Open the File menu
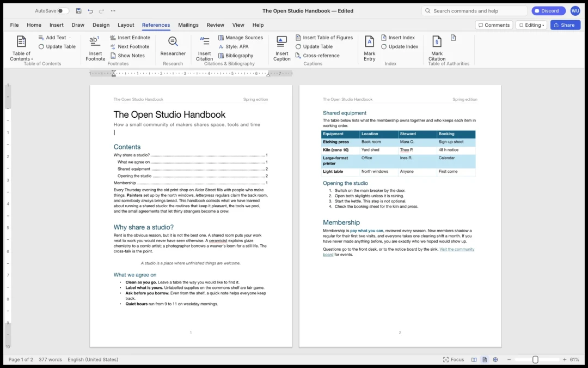 [x=14, y=25]
